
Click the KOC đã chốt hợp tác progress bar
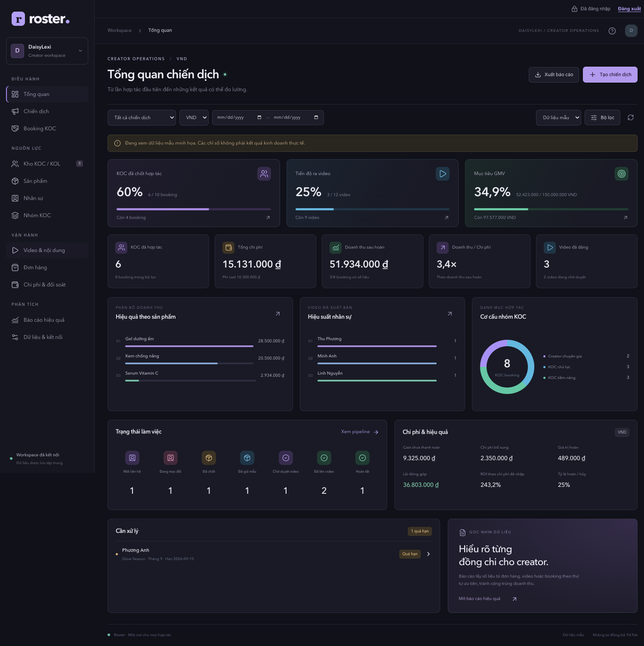(x=194, y=209)
